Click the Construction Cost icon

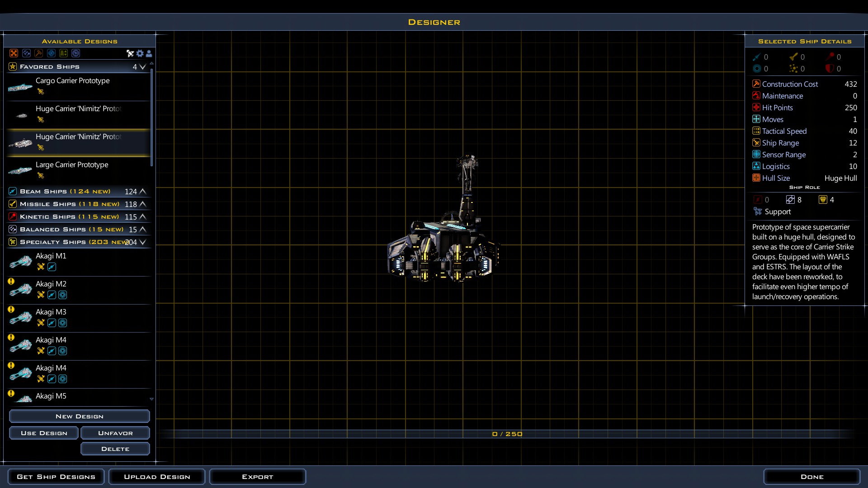pos(756,84)
